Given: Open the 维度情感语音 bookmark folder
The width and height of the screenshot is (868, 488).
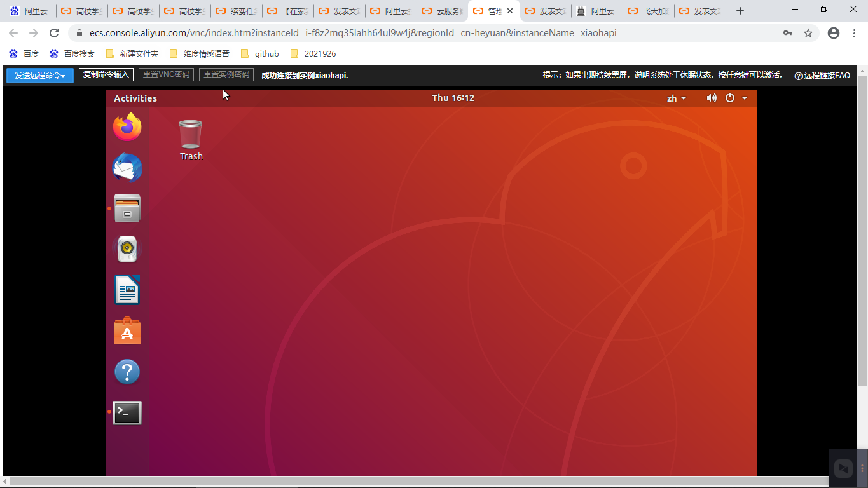Looking at the screenshot, I should point(199,53).
